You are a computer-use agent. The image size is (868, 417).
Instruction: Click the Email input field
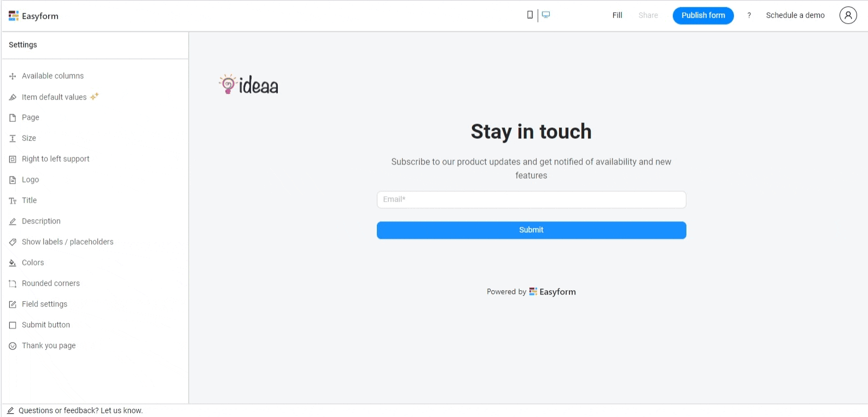(531, 199)
